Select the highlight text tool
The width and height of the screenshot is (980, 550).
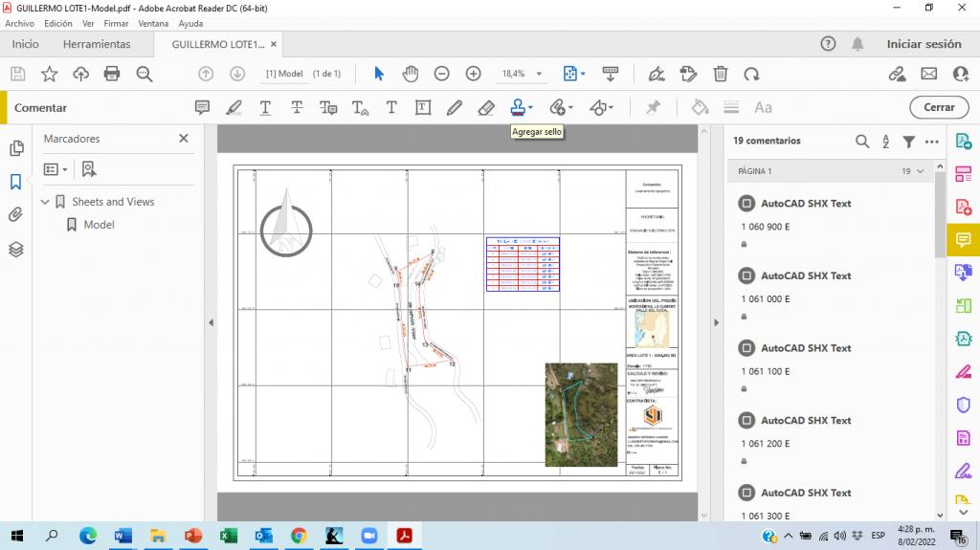click(234, 108)
